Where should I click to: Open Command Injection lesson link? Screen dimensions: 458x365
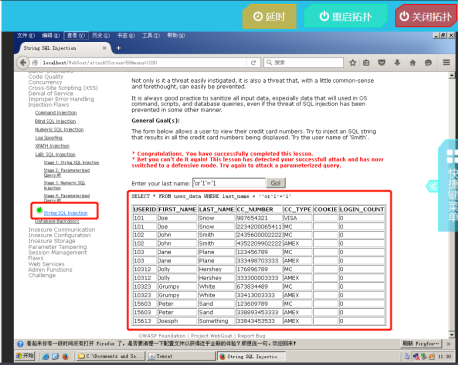56,113
